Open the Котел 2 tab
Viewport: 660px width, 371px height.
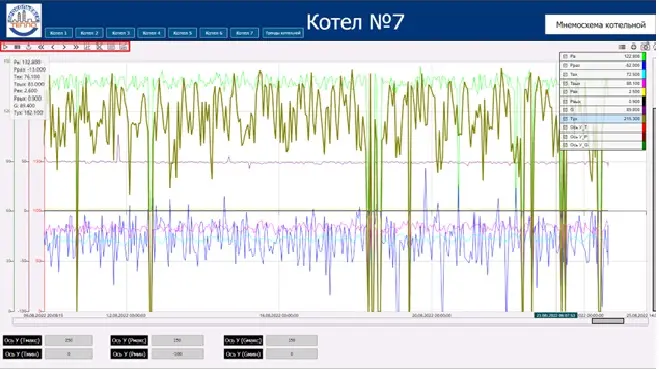pos(89,33)
